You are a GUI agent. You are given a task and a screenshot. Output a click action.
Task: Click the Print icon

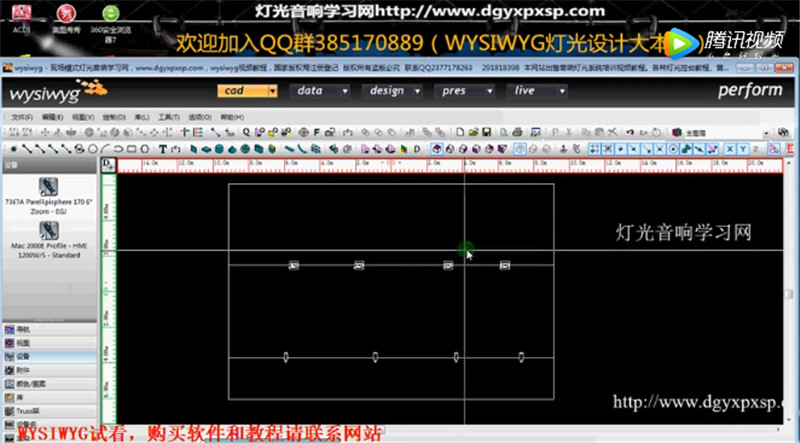(517, 132)
